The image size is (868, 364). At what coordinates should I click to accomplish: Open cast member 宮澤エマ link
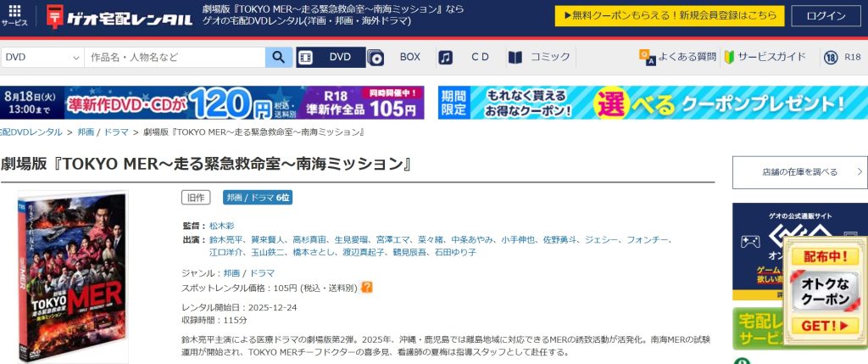tap(392, 240)
